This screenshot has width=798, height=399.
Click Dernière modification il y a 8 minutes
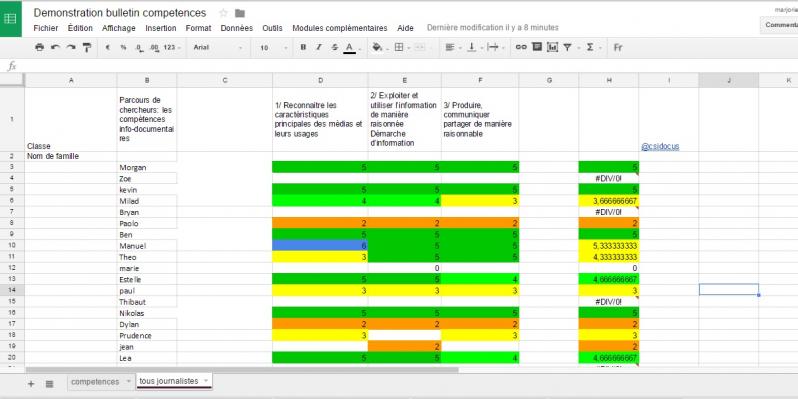click(x=493, y=27)
